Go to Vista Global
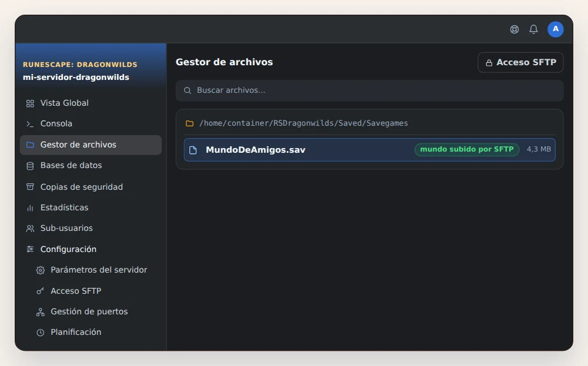Screen dimensions: 588x366 [x=91, y=103]
